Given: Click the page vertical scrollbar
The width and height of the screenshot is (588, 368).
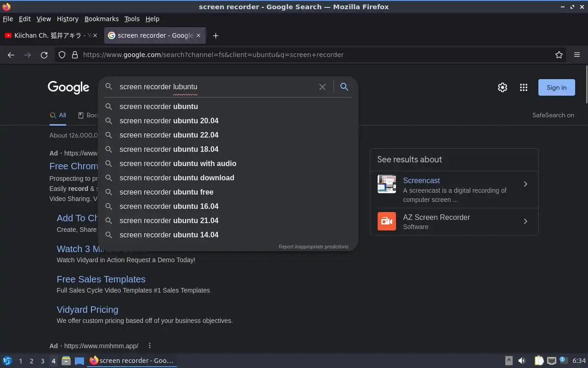Looking at the screenshot, I should pyautogui.click(x=586, y=85).
